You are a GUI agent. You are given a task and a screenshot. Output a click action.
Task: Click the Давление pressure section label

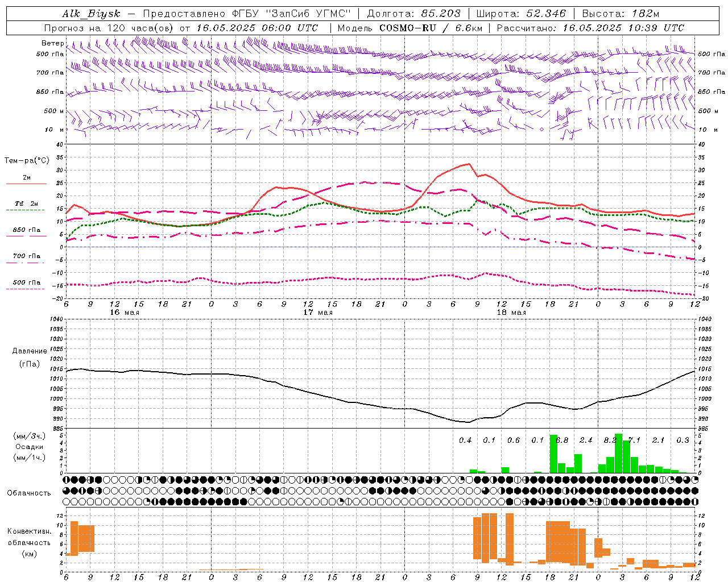coord(30,351)
